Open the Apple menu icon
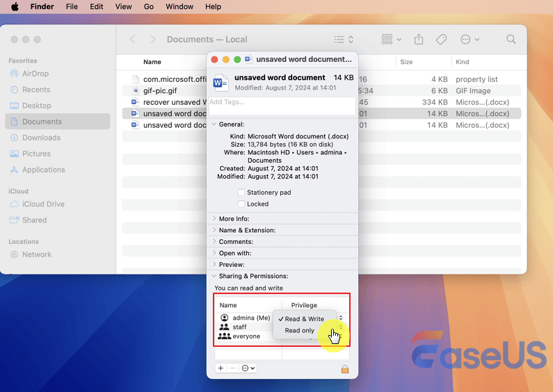Image resolution: width=553 pixels, height=392 pixels. pos(15,7)
